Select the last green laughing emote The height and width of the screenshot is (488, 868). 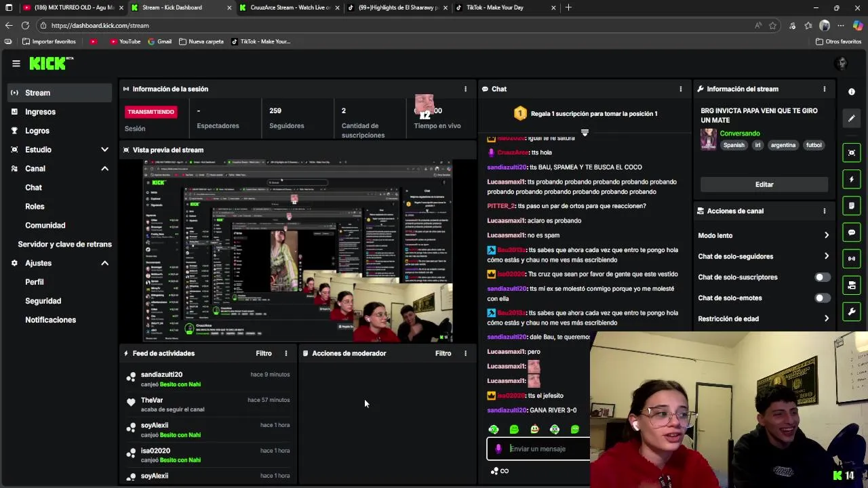tap(575, 429)
